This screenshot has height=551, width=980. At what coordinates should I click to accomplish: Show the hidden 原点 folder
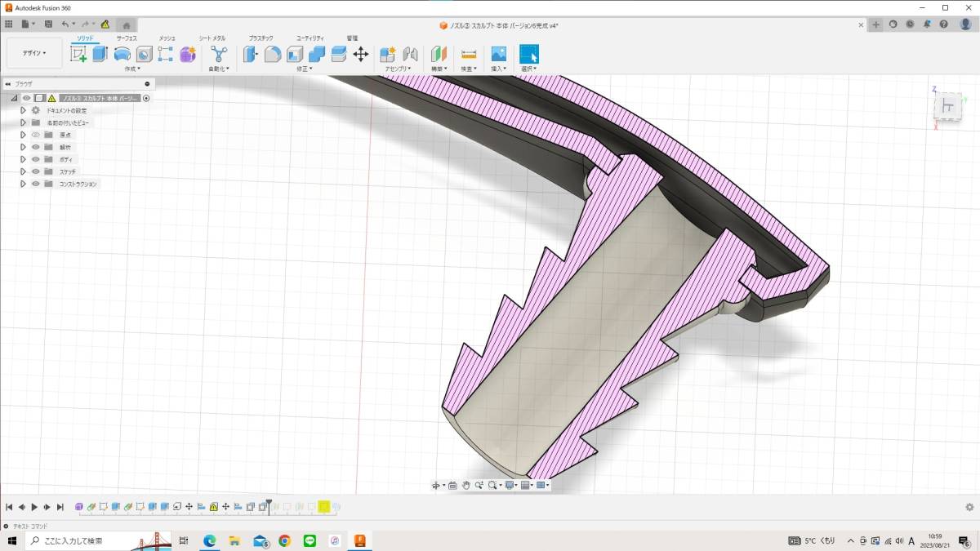click(x=36, y=135)
